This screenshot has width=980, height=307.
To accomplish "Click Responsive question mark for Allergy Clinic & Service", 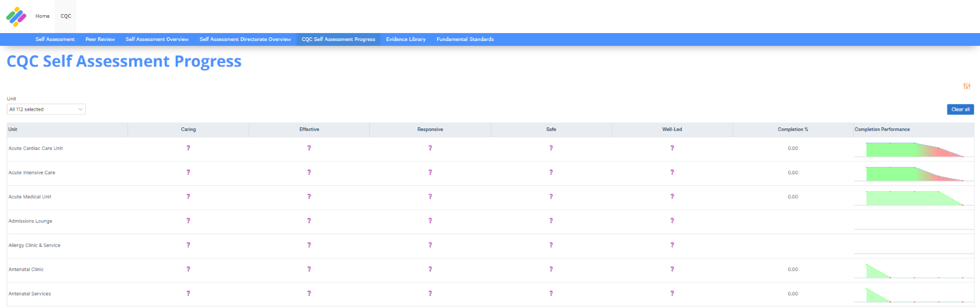I will tap(430, 245).
